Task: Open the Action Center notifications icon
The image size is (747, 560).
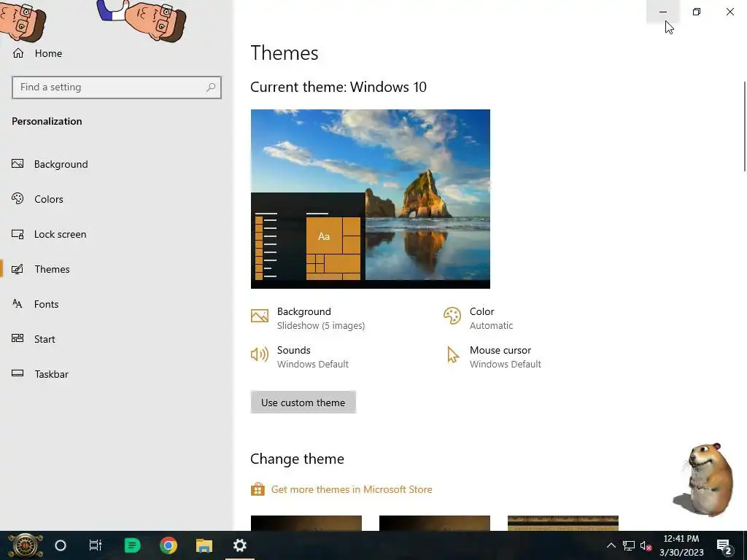Action: pyautogui.click(x=724, y=545)
